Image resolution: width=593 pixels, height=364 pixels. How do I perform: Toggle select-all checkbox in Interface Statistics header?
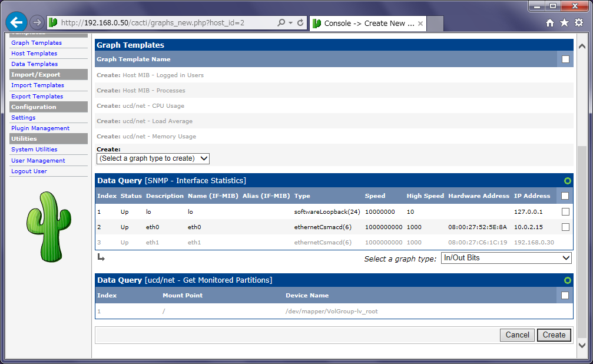pyautogui.click(x=565, y=196)
